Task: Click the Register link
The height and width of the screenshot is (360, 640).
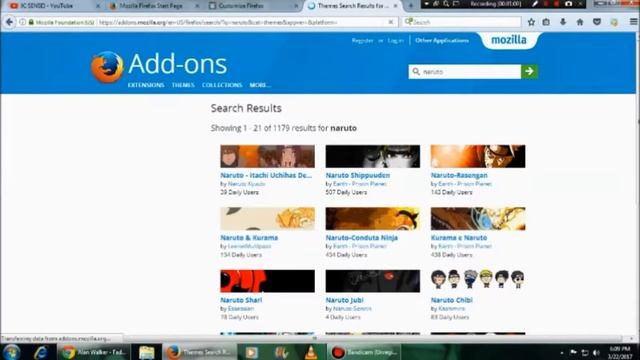Action: tap(362, 40)
